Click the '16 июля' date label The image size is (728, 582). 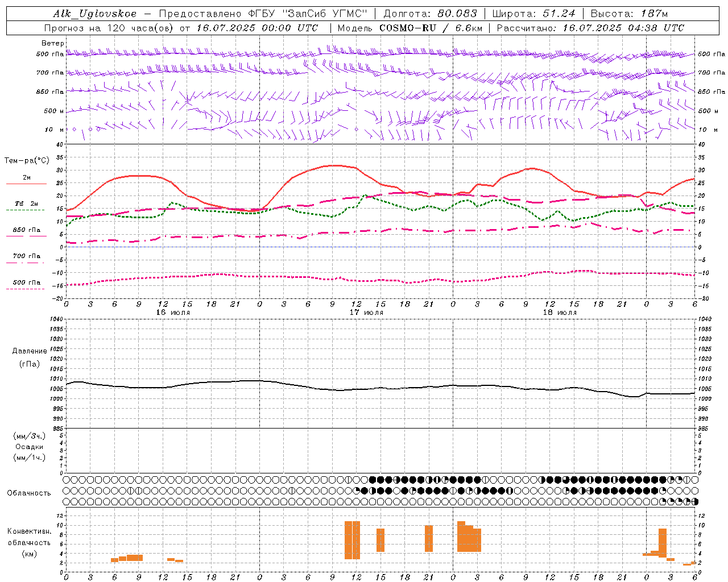coord(173,313)
